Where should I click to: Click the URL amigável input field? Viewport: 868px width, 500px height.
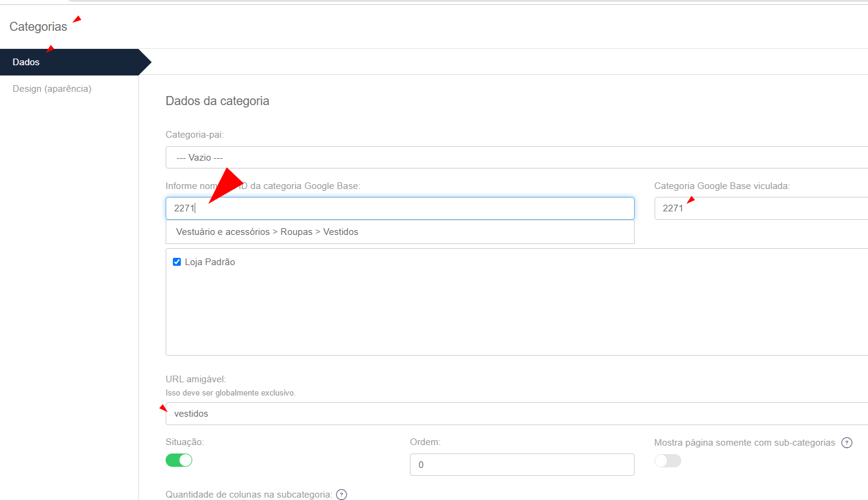click(x=517, y=414)
